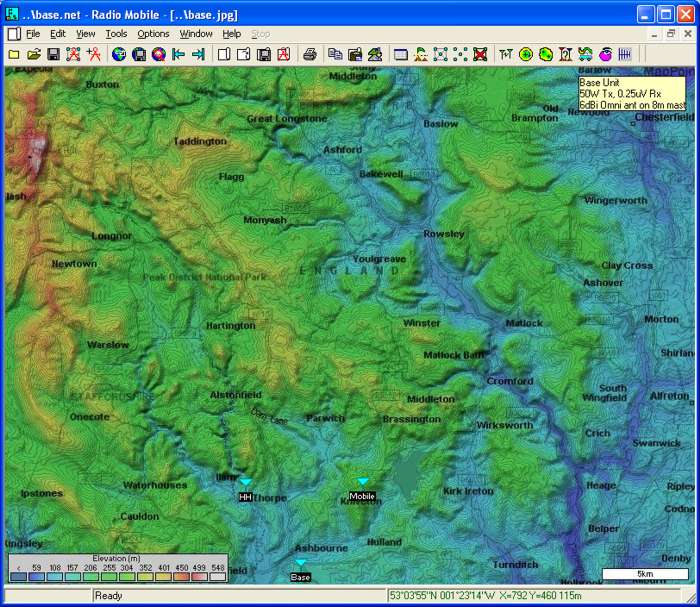The width and height of the screenshot is (700, 607).
Task: Click the Wirksworth label on the map
Action: pyautogui.click(x=504, y=425)
